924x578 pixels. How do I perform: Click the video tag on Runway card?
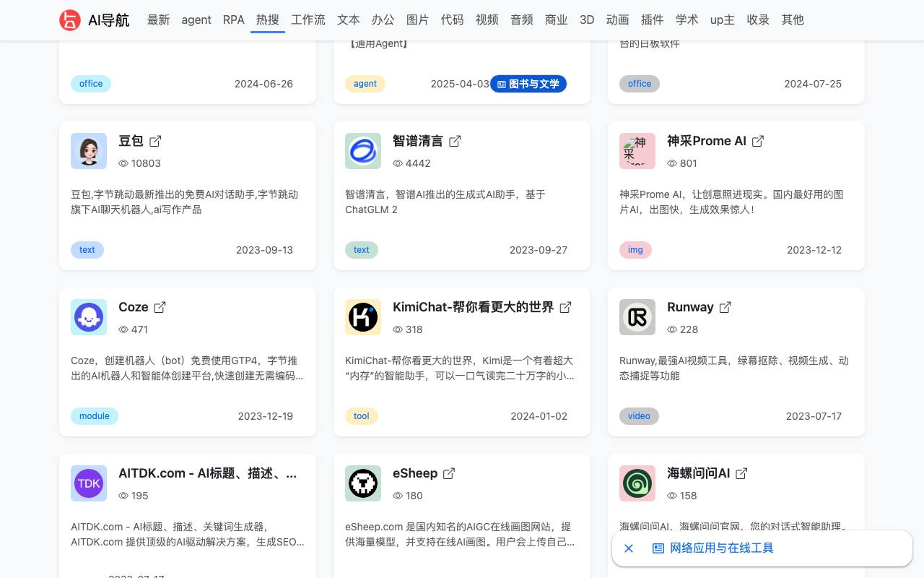[x=639, y=416]
